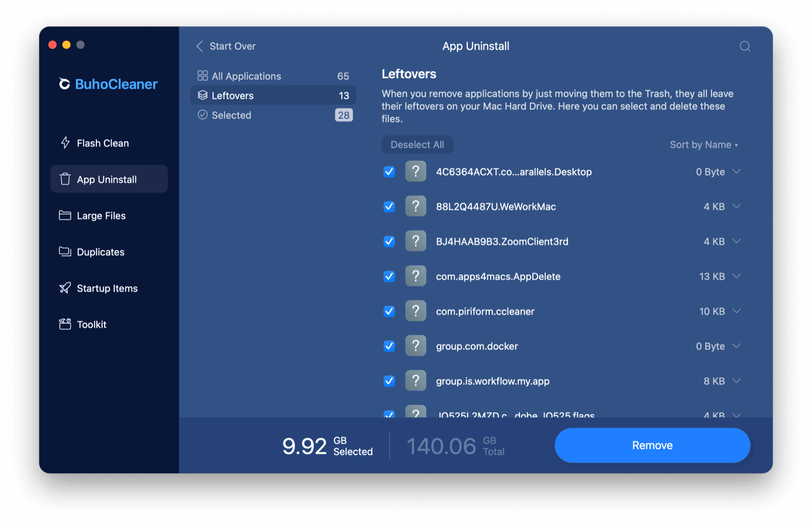812x525 pixels.
Task: Click the question mark icon beside group.com.docker
Action: pos(416,345)
